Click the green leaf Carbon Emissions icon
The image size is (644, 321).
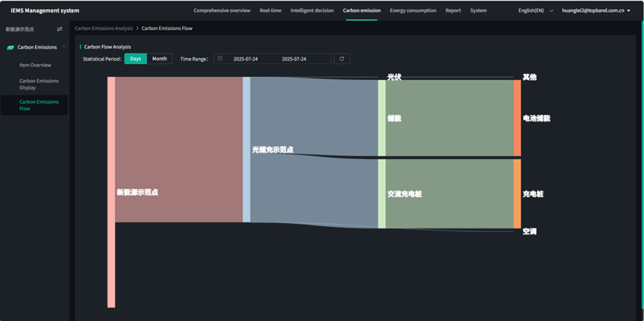[x=10, y=47]
